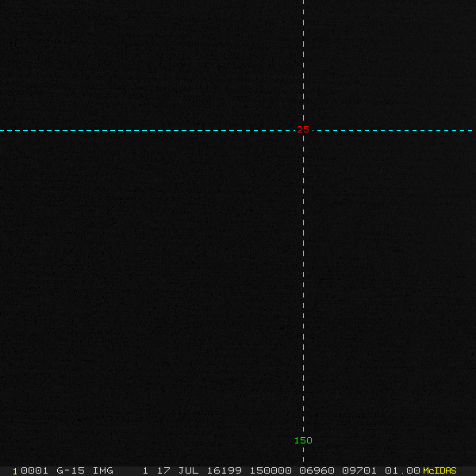The width and height of the screenshot is (476, 476).
Task: Click the line value 06960
Action: pos(317,470)
